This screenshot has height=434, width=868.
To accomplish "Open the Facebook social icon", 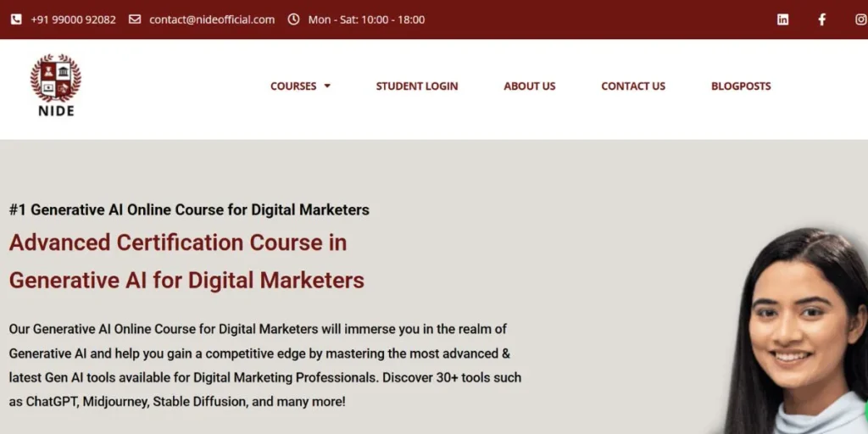I will 822,19.
